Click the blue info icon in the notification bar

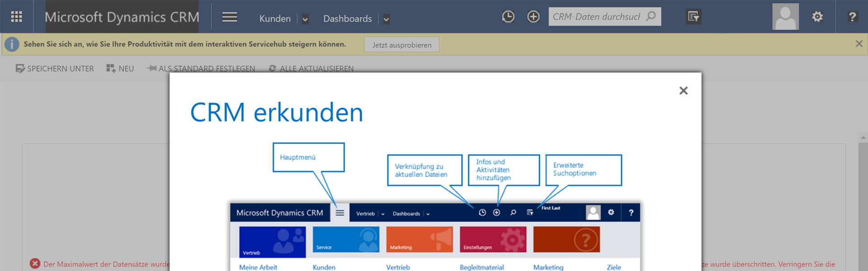click(x=12, y=44)
